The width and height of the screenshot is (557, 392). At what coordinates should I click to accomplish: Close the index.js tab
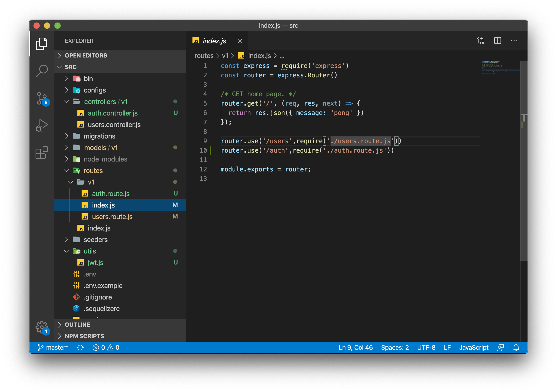tap(240, 41)
